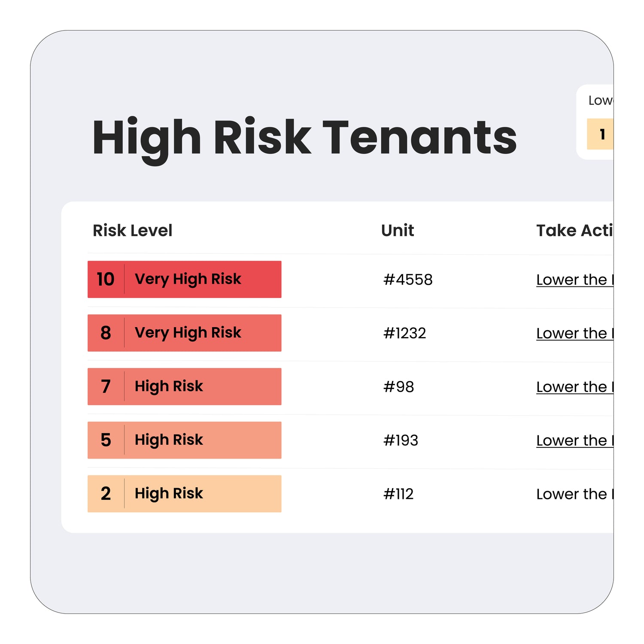Click the 'Lower the' action for unit #112
The image size is (644, 644).
[x=574, y=494]
